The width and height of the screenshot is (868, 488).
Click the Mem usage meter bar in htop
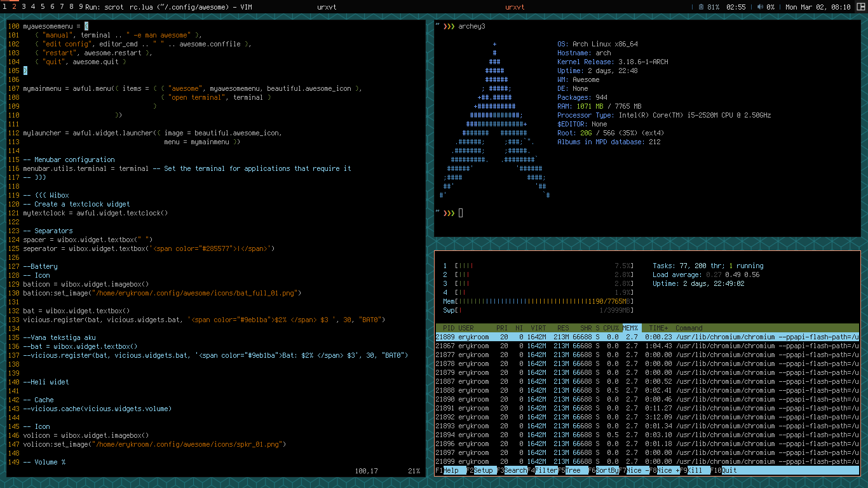(545, 301)
